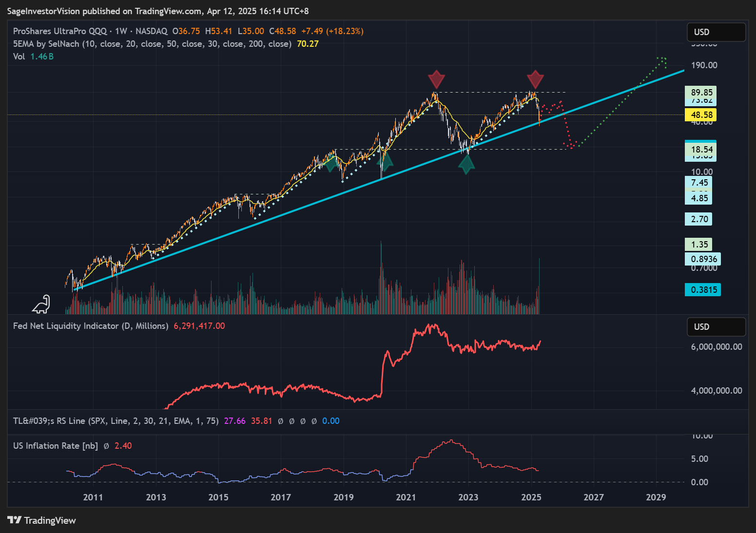Click the 35.81 RS Line value
Image resolution: width=756 pixels, height=533 pixels.
click(x=262, y=421)
